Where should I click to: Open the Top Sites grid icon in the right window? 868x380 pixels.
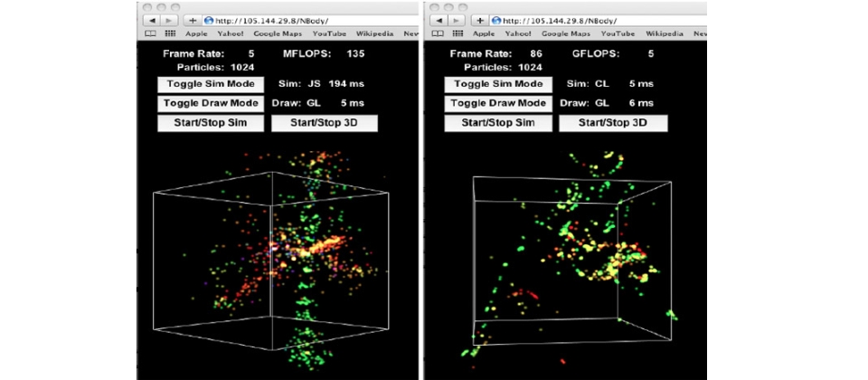coord(456,33)
